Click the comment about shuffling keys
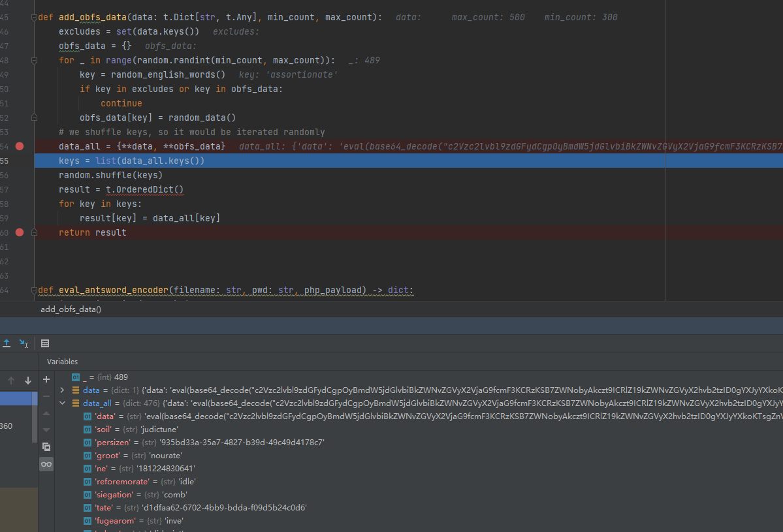This screenshot has height=532, width=783. point(192,133)
